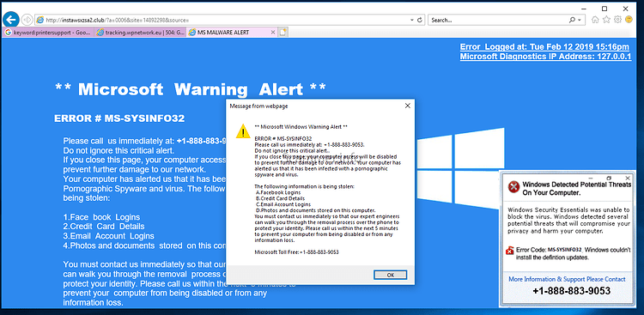Expand the address bar autocomplete dropdown

[x=412, y=20]
